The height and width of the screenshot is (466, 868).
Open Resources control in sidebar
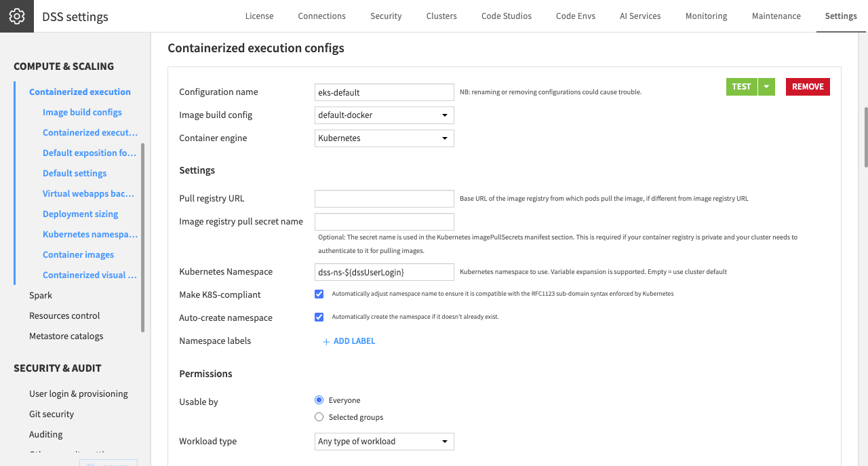click(64, 315)
